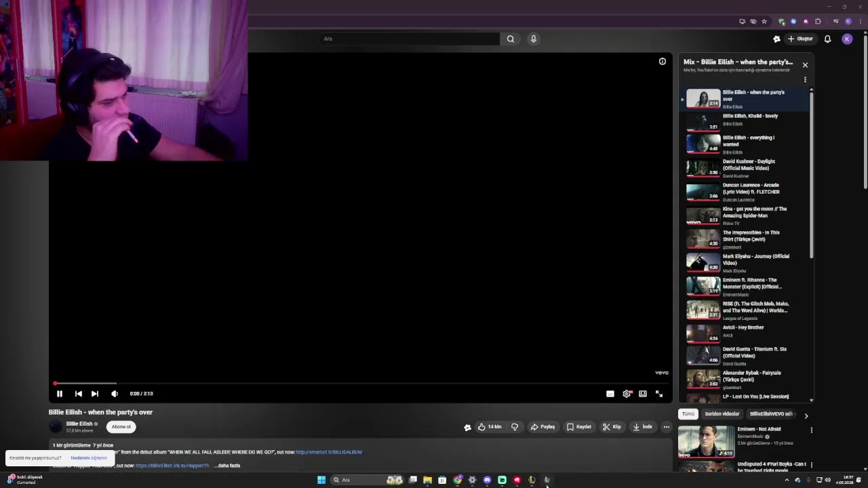868x488 pixels.
Task: Mute the player volume speaker icon
Action: tap(115, 394)
